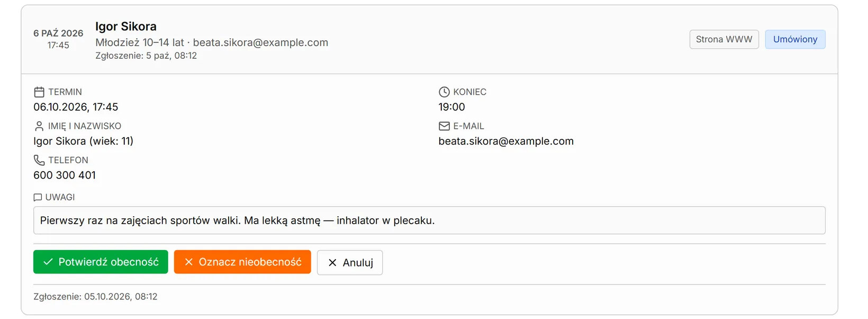Click the phone icon beside TELEFON
Image resolution: width=868 pixels, height=319 pixels.
(x=39, y=160)
